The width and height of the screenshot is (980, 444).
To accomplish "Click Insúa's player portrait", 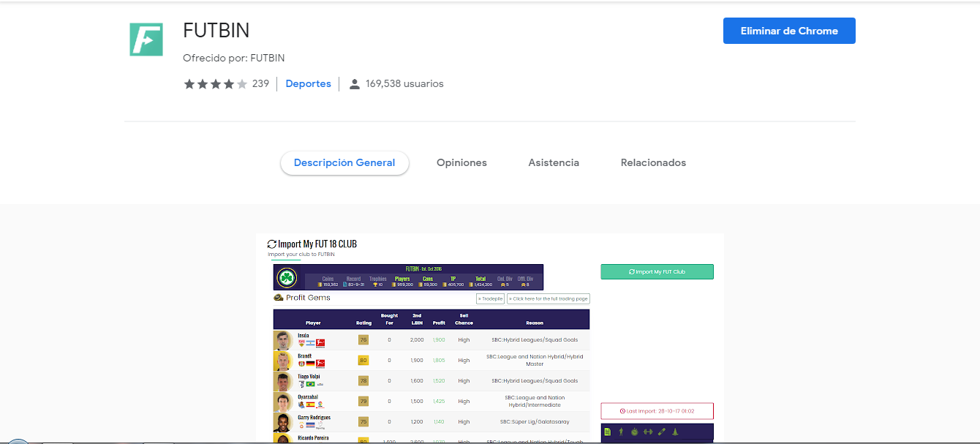I will [x=283, y=340].
